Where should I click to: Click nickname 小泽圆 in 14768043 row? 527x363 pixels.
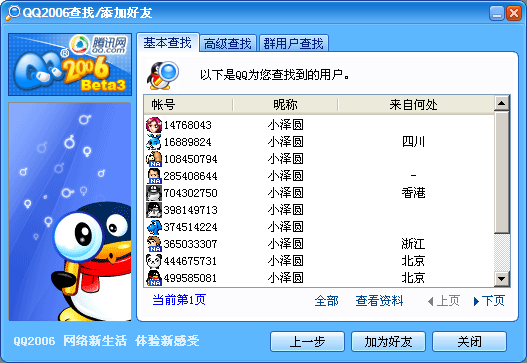(285, 125)
